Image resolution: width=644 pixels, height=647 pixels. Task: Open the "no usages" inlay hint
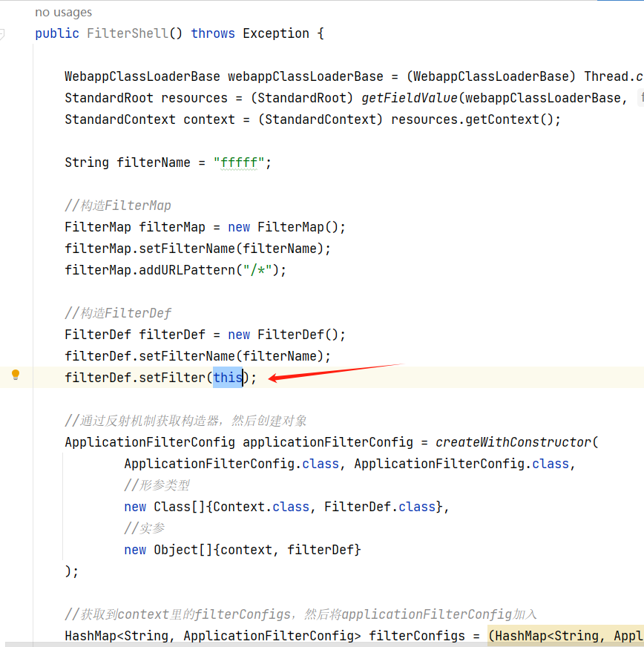(x=64, y=13)
